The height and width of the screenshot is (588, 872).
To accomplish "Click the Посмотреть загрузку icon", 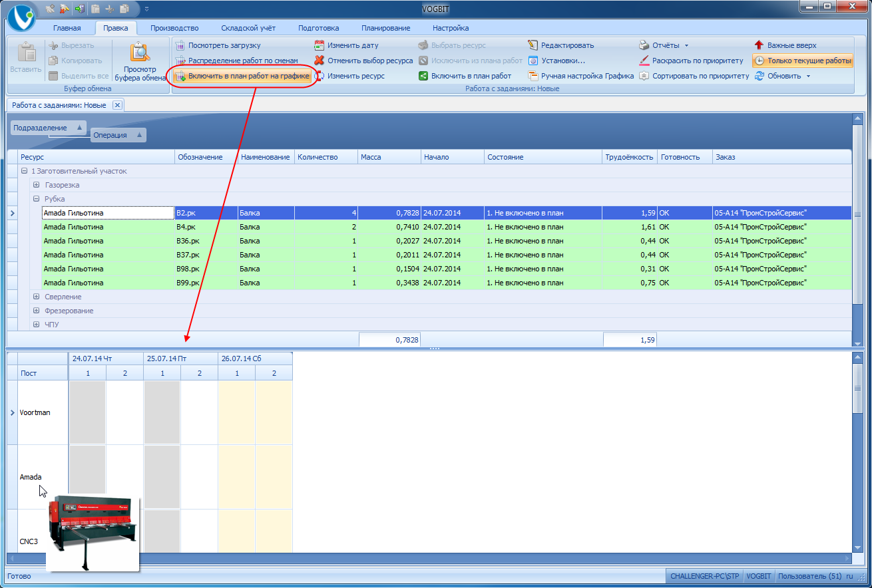I will (x=180, y=45).
